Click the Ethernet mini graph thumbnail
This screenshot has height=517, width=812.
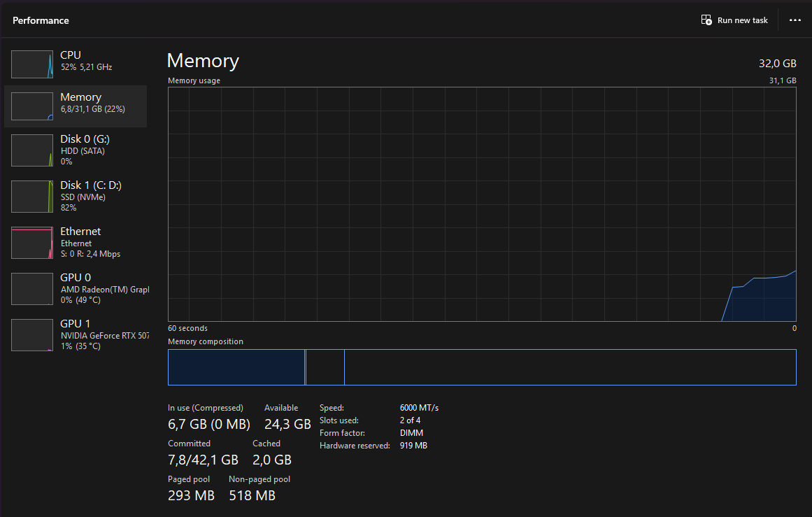click(32, 243)
